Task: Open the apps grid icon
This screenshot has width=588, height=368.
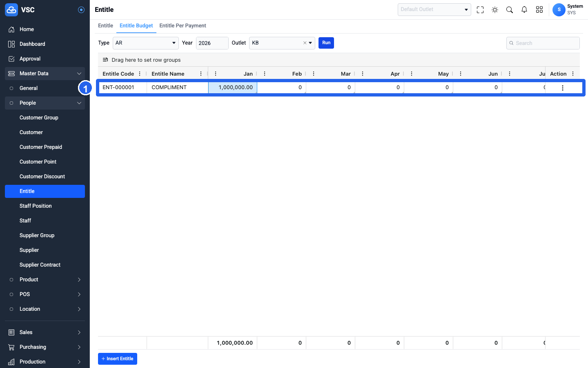Action: pyautogui.click(x=539, y=10)
